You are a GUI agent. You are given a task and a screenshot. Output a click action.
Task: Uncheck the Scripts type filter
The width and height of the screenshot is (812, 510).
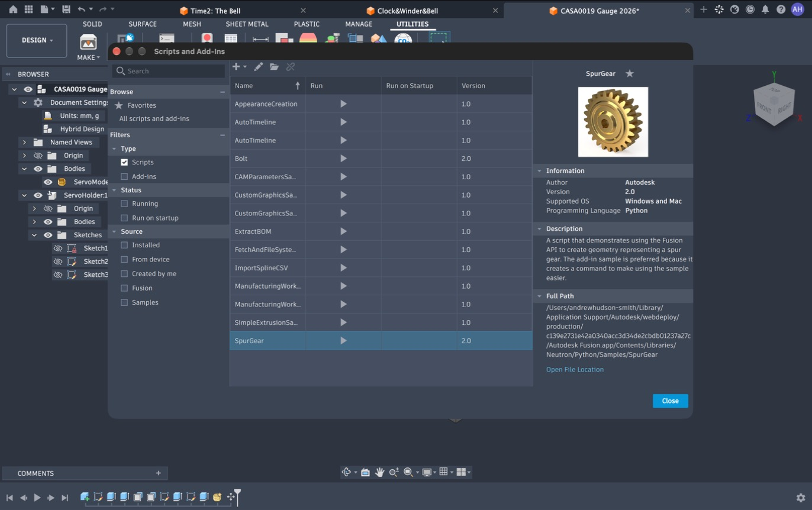click(x=124, y=162)
